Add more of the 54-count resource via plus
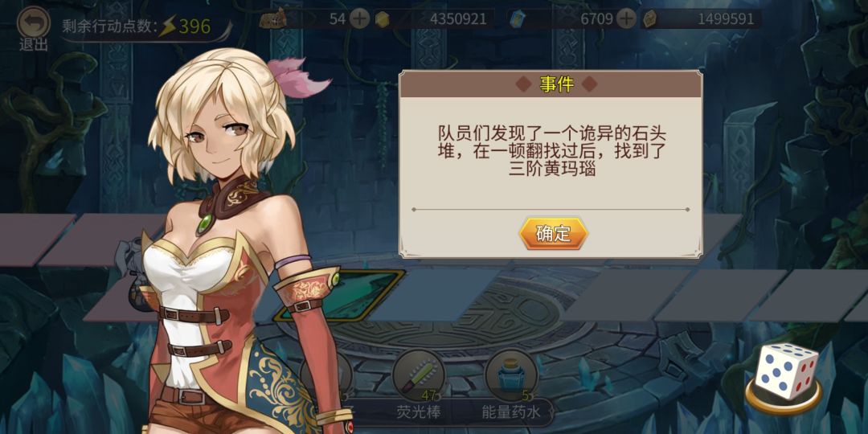Screen dimensions: 868x434 point(360,19)
